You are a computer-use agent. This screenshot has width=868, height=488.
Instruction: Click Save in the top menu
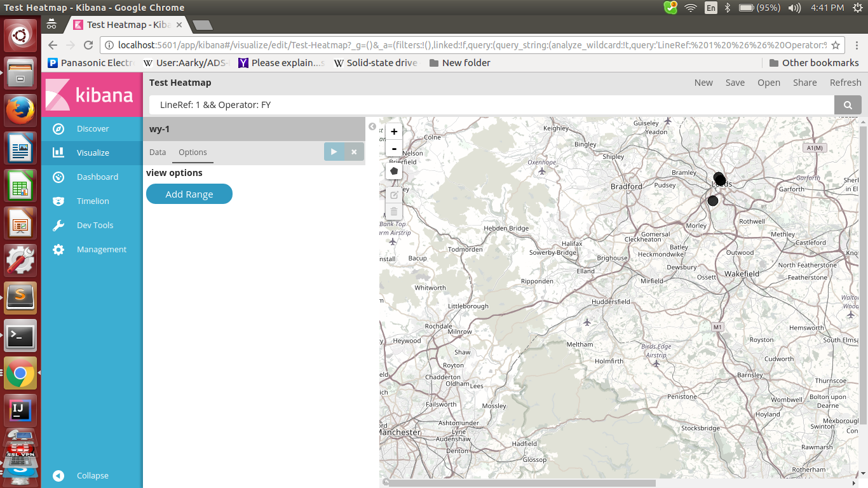[x=735, y=83]
